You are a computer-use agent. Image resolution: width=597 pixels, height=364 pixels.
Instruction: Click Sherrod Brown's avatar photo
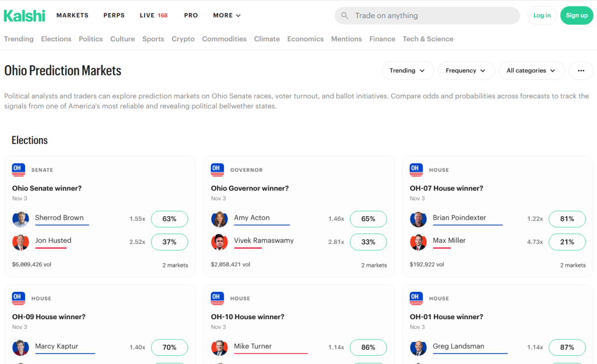coord(20,219)
